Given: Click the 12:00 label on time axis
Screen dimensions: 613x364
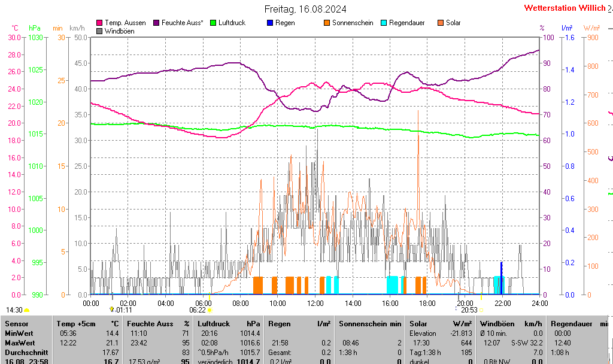Looking at the screenshot, I should tap(315, 304).
